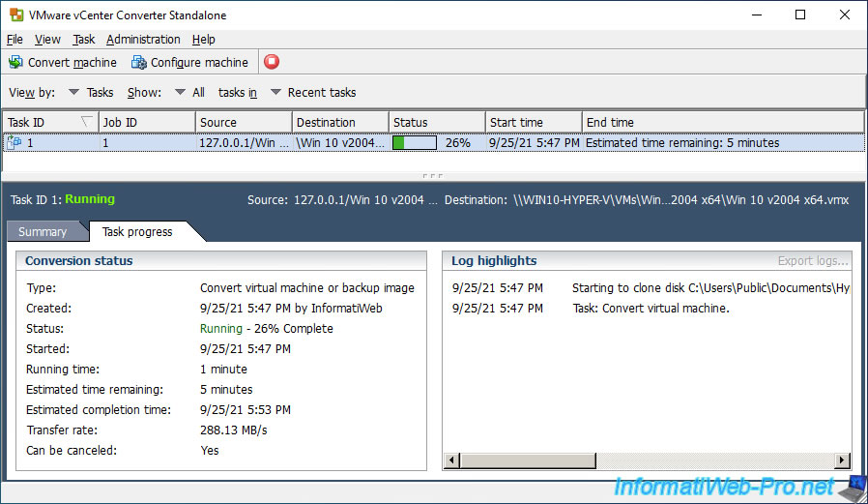This screenshot has width=868, height=504.
Task: Sort by Status column header
Action: [437, 123]
